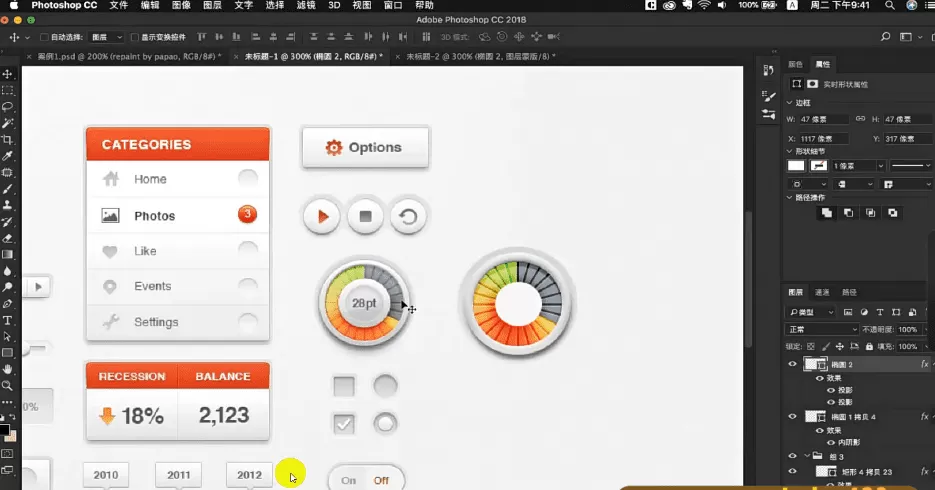
Task: Select the Hand tool
Action: point(7,369)
